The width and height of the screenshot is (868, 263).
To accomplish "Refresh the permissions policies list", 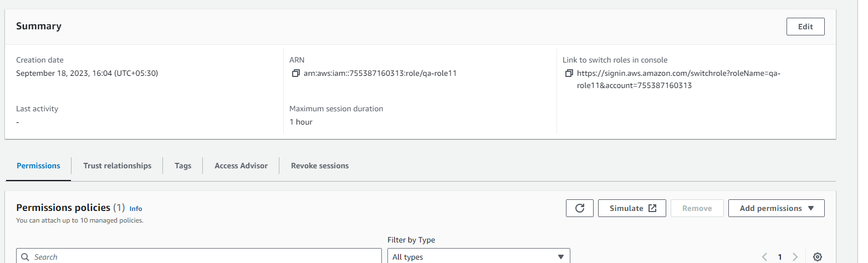I will (580, 208).
